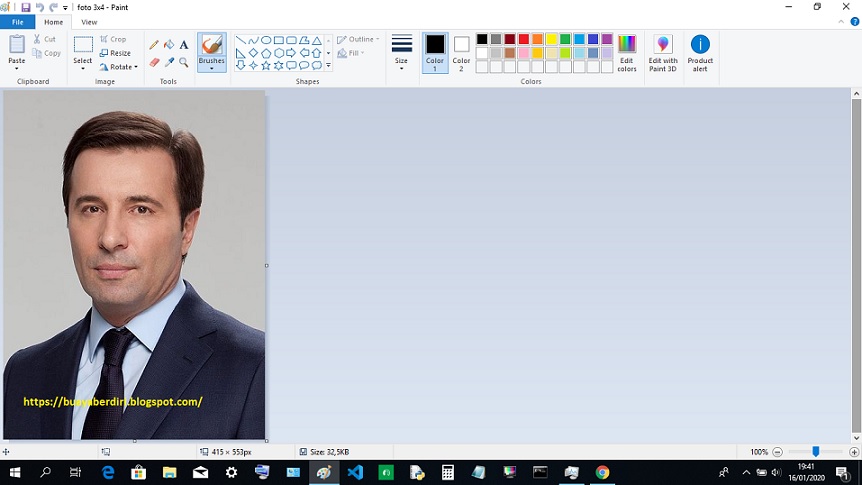Open Paint Help question mark icon
This screenshot has width=862, height=485.
[x=855, y=22]
